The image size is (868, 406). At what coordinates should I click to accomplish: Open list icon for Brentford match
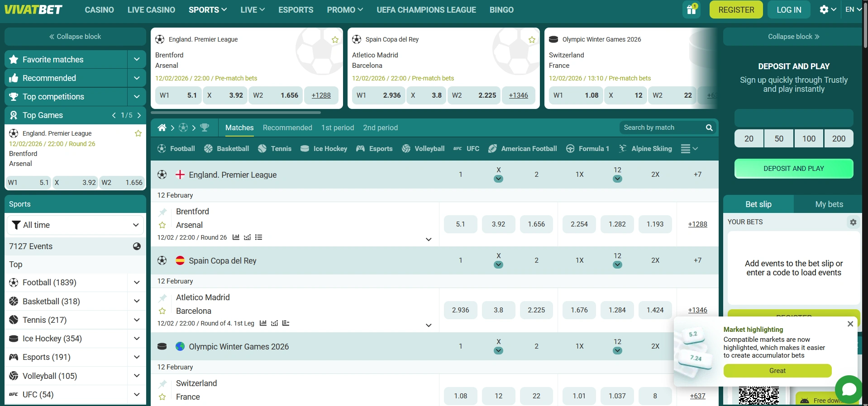(x=258, y=237)
